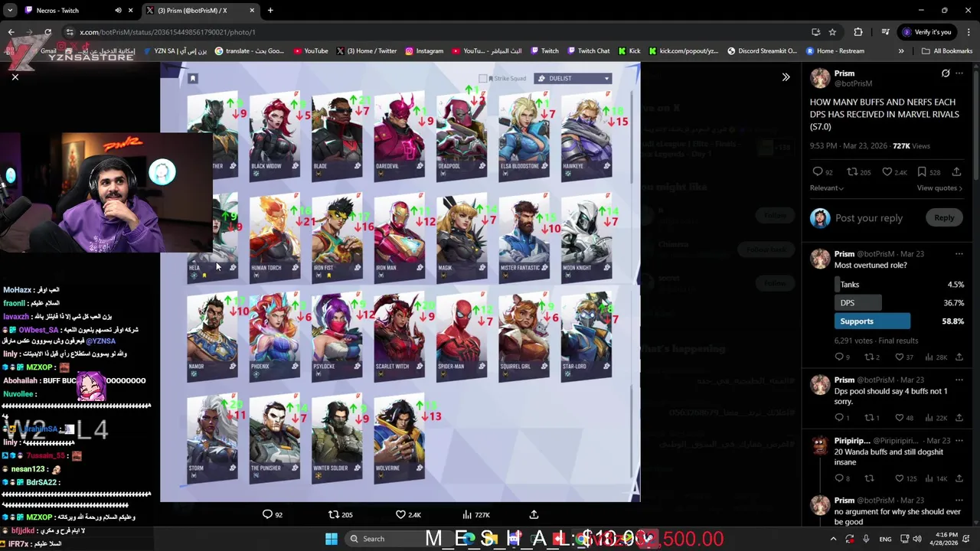Open the Grok icon on Prism's tweet
Viewport: 980px width, 551px height.
click(946, 73)
